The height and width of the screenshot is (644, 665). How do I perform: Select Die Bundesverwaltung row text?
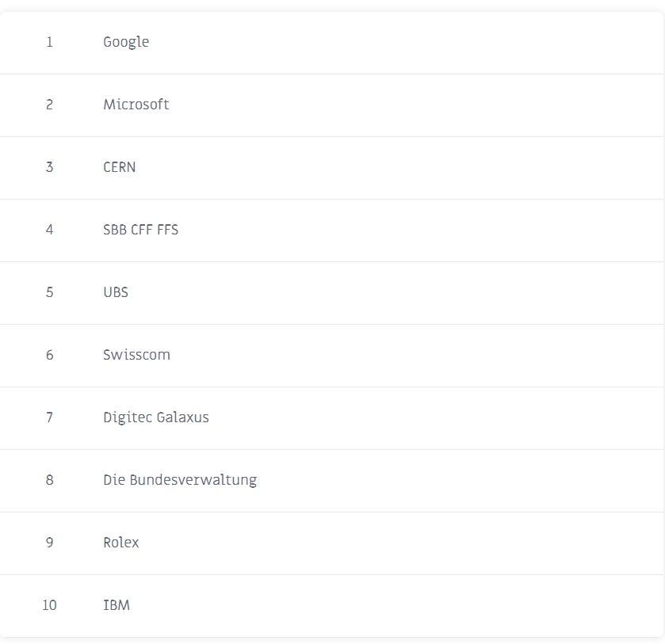[x=180, y=480]
